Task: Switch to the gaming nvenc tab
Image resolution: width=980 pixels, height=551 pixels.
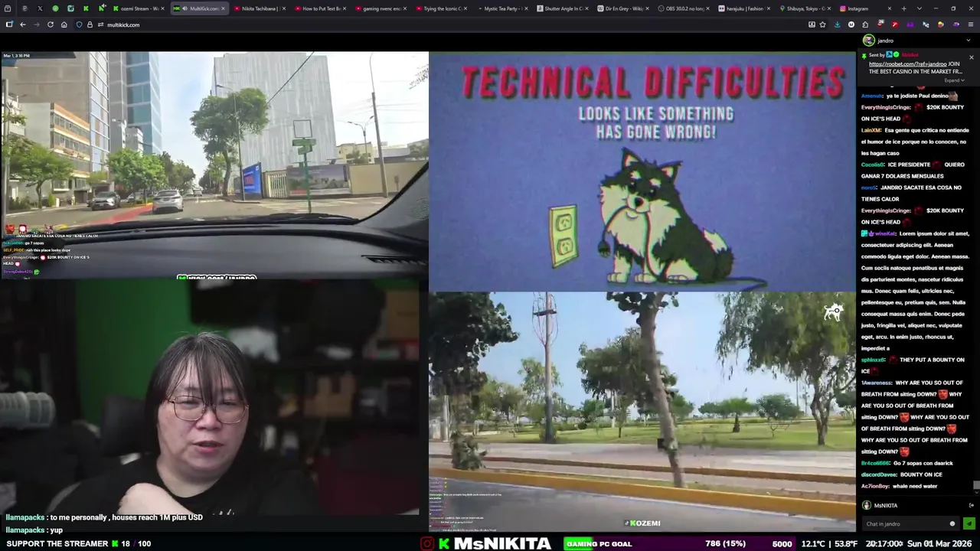Action: 381,8
